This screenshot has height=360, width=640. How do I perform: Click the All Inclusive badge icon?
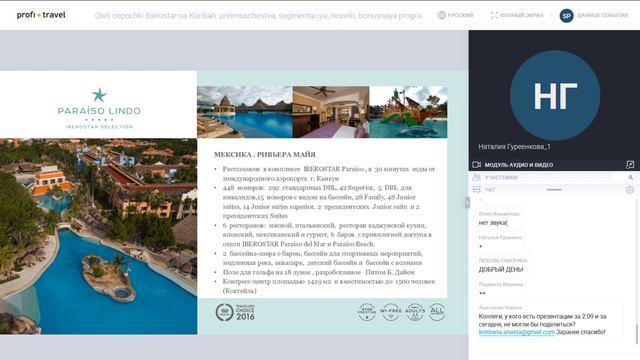click(437, 312)
